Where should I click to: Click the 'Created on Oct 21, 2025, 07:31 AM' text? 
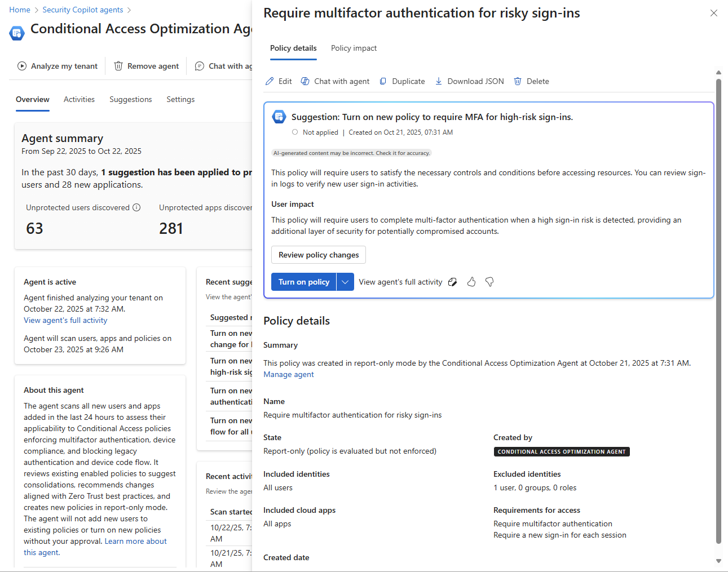point(401,132)
